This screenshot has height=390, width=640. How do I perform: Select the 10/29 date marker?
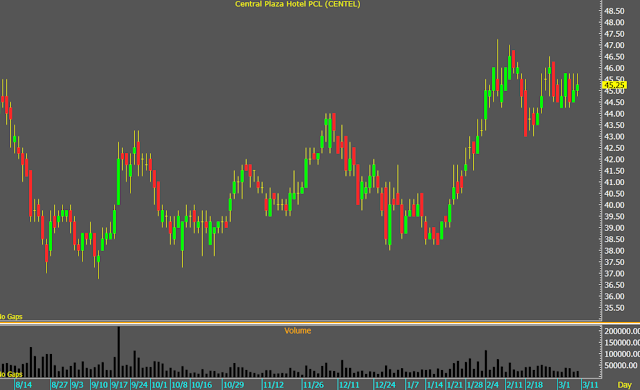(233, 385)
